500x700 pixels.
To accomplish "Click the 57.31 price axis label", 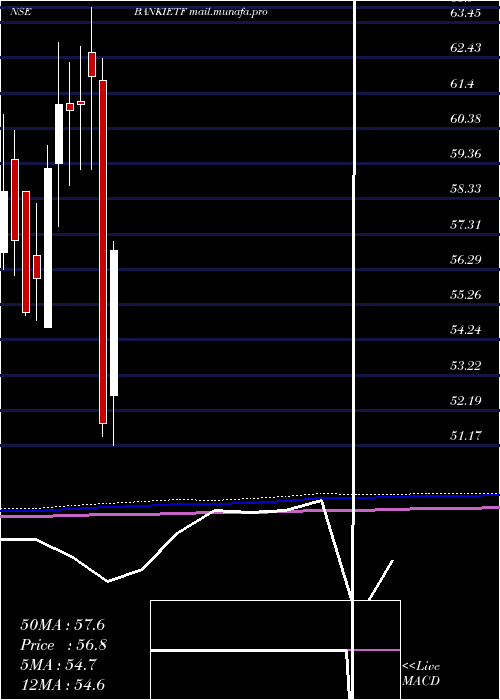I will point(466,224).
